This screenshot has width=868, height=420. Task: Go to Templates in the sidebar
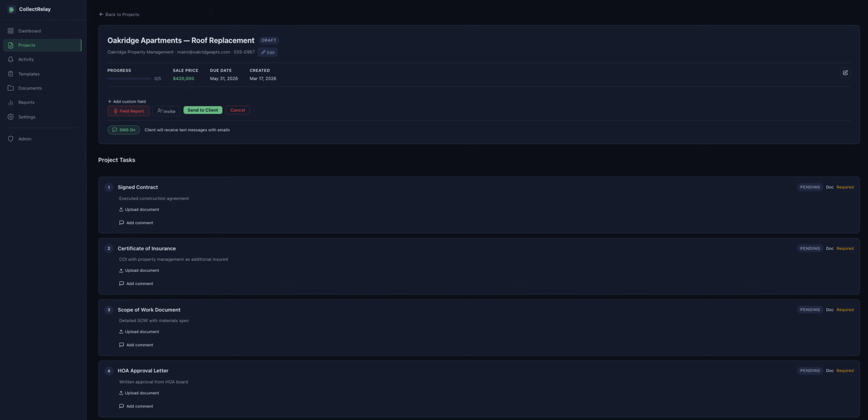29,74
